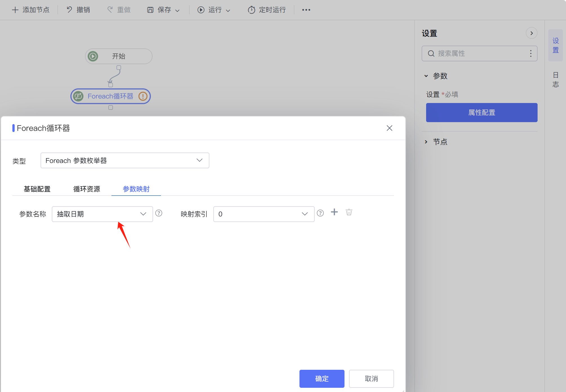Click the 参数名称 help question icon

pos(159,213)
